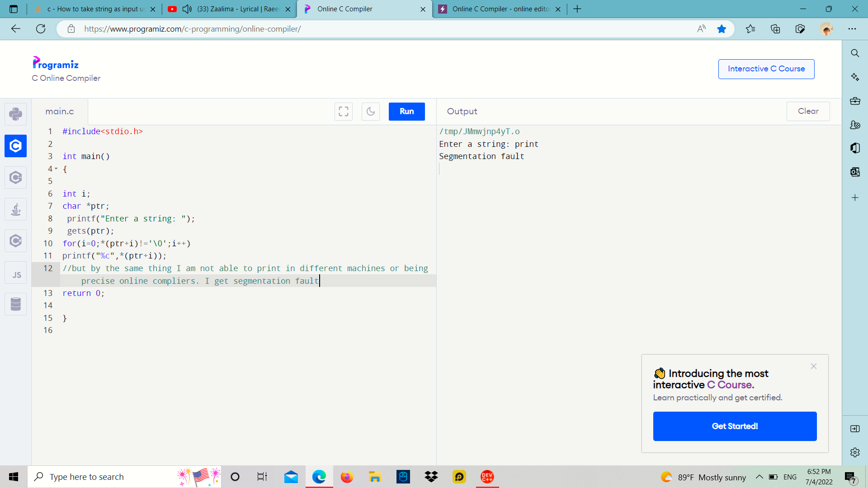Select the JavaScript sidebar icon

click(16, 275)
